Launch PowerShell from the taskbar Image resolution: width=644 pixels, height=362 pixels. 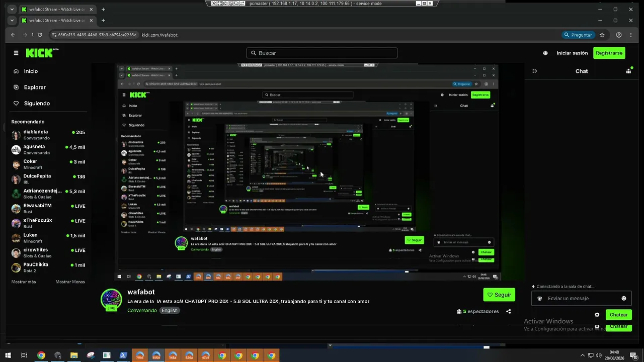[123, 355]
